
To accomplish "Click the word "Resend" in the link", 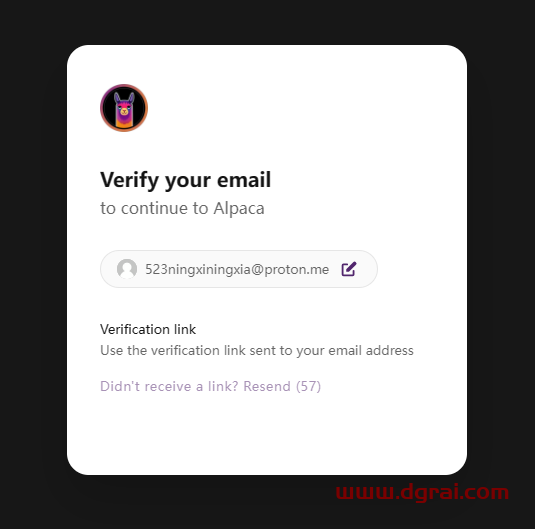I will (x=267, y=386).
